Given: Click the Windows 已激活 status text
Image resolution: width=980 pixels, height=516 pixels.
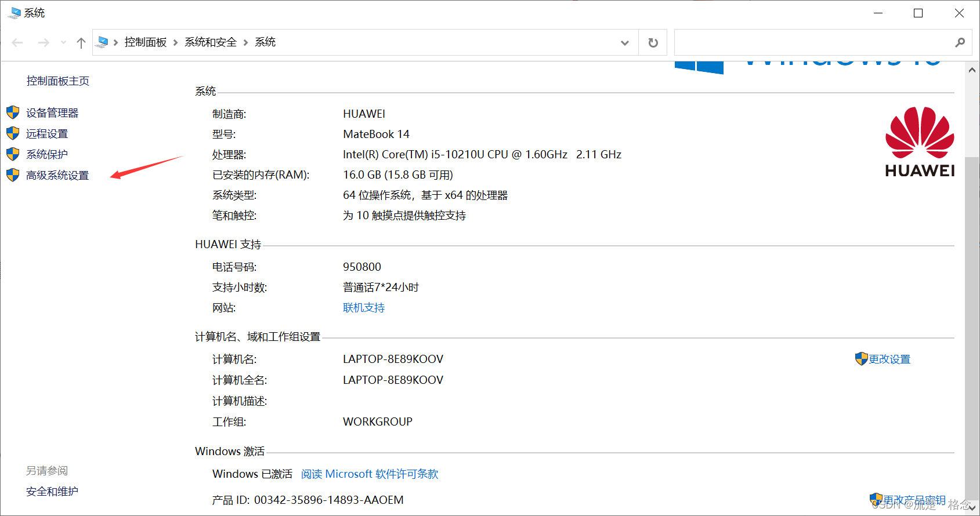Looking at the screenshot, I should point(252,474).
